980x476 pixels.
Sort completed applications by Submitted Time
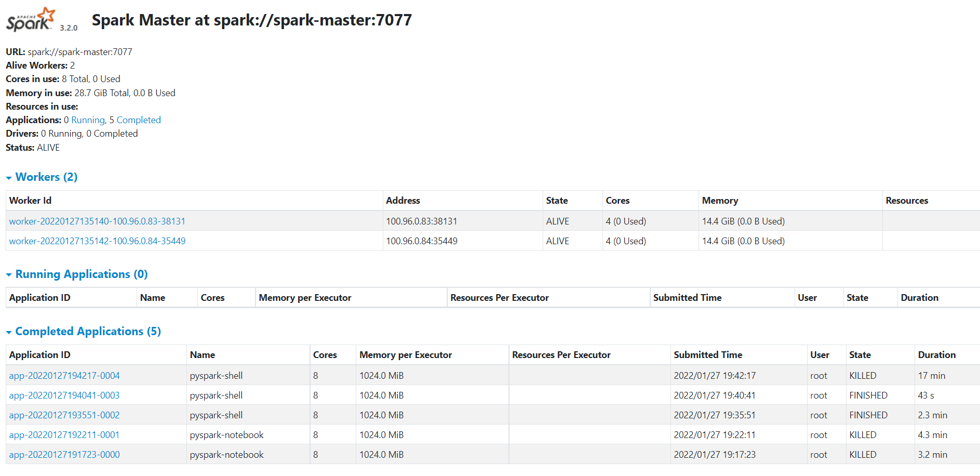click(708, 355)
